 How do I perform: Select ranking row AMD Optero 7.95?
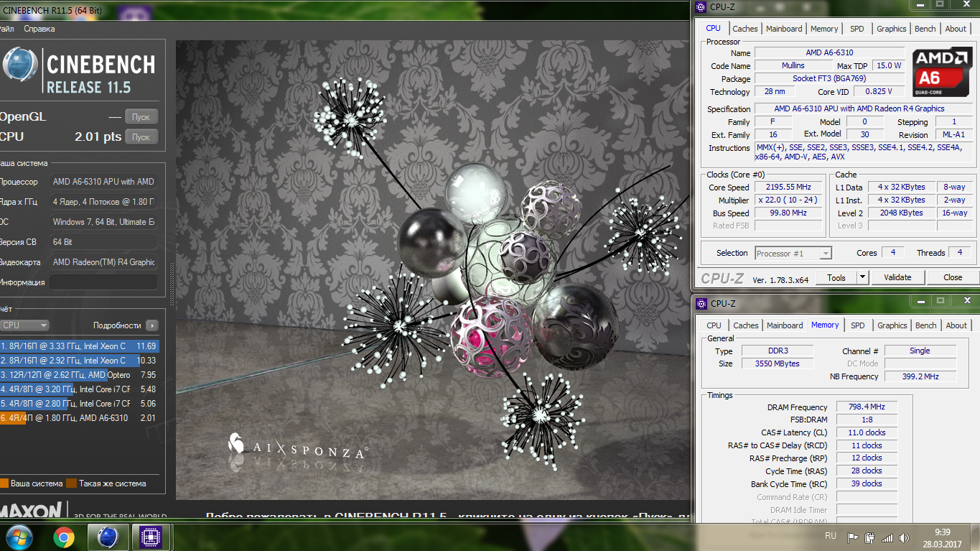[79, 375]
